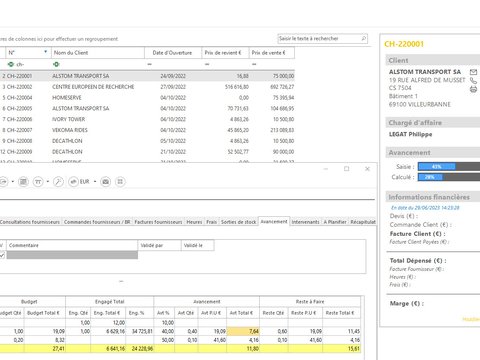This screenshot has height=360, width=480.
Task: Click the Avt % column header
Action: pos(163,313)
